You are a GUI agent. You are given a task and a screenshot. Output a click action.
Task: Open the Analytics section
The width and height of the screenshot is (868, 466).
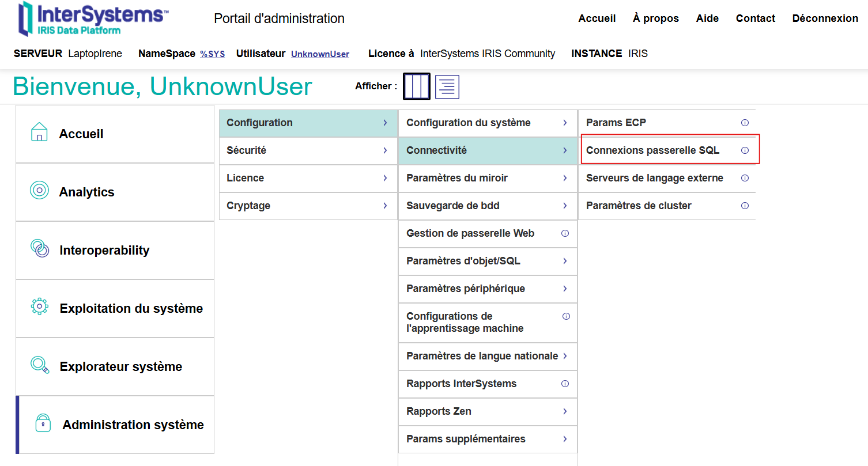pyautogui.click(x=115, y=192)
